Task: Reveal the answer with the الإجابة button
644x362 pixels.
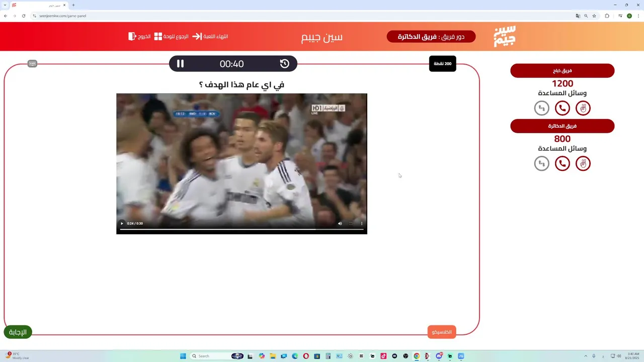Action: pyautogui.click(x=18, y=332)
